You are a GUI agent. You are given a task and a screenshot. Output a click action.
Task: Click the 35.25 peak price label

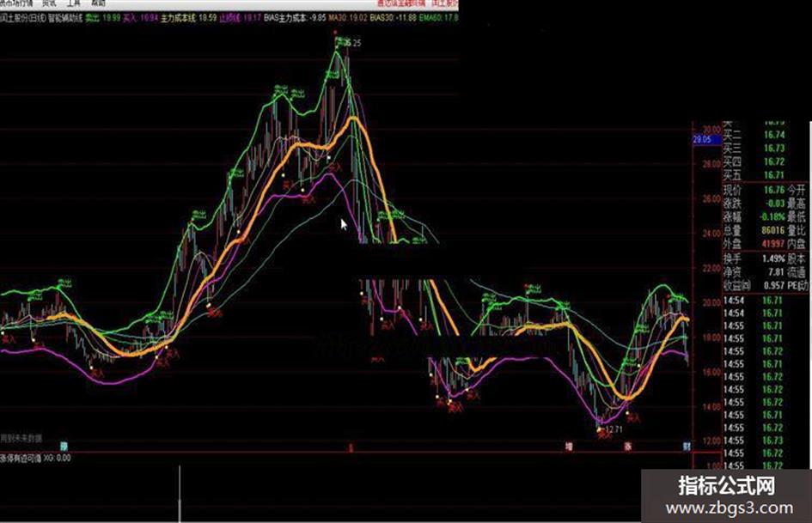(x=352, y=43)
